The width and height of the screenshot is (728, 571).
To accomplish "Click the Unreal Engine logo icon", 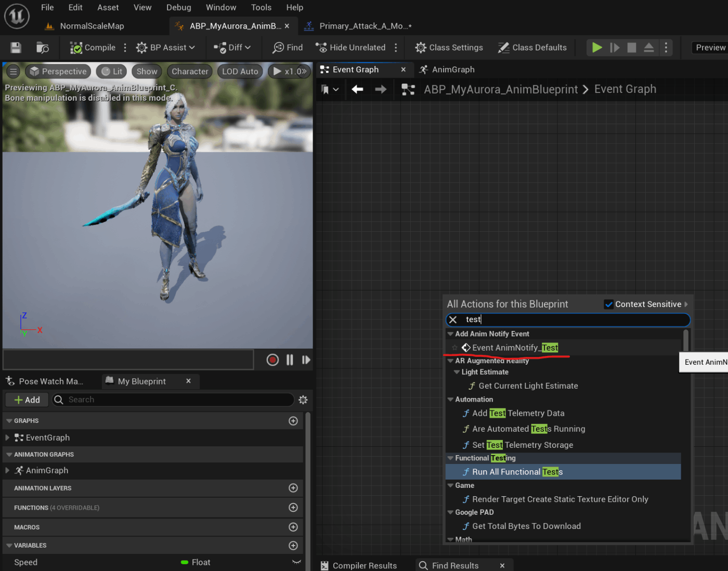I will [x=17, y=16].
